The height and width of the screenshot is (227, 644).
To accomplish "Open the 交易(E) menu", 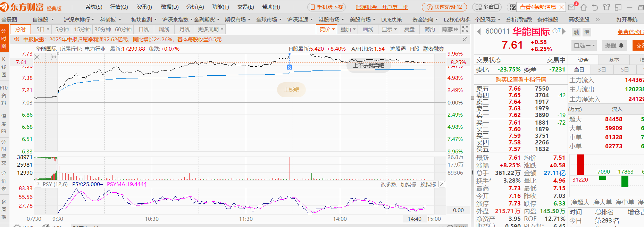I will 246,7.
